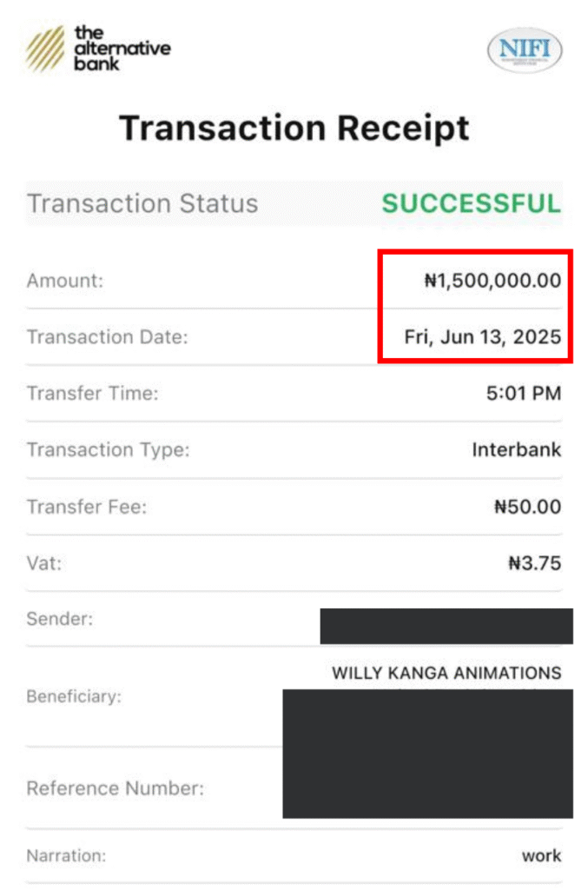The height and width of the screenshot is (890, 588).
Task: Click the NIFI badge logo
Action: pyautogui.click(x=525, y=50)
